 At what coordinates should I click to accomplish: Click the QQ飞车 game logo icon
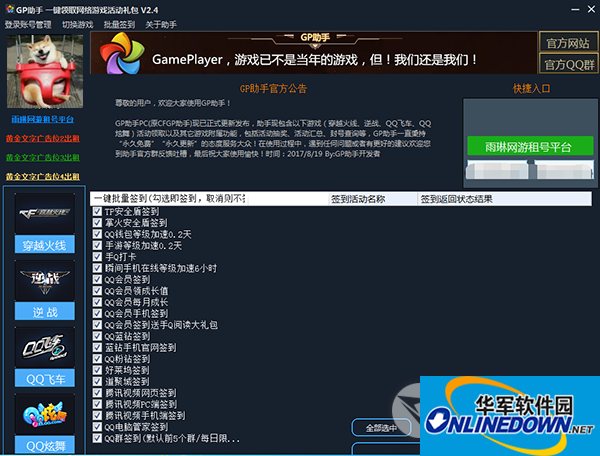pyautogui.click(x=45, y=348)
